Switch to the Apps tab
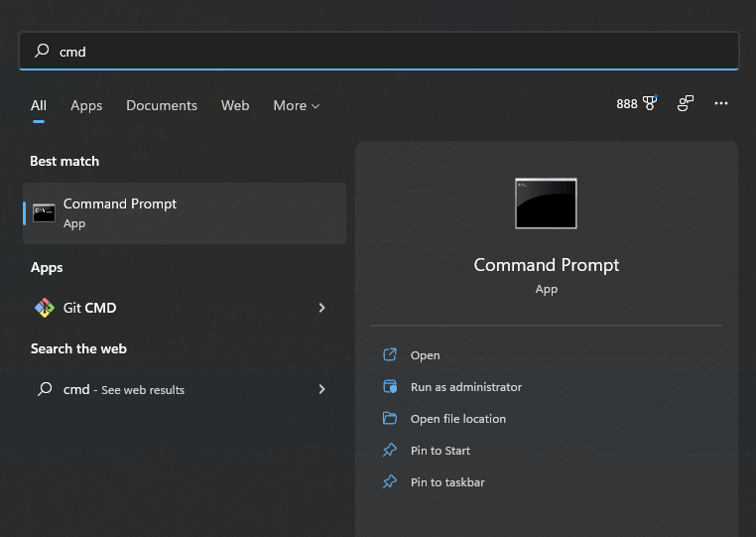This screenshot has height=537, width=756. click(x=86, y=105)
